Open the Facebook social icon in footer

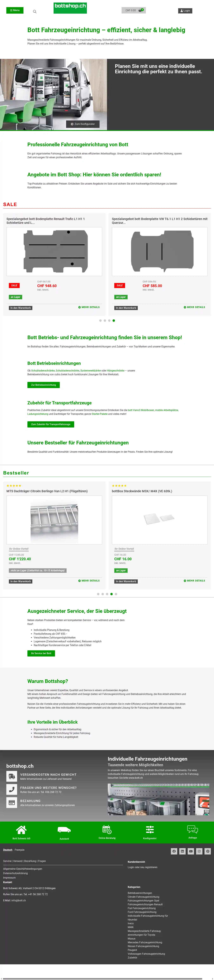point(174,851)
